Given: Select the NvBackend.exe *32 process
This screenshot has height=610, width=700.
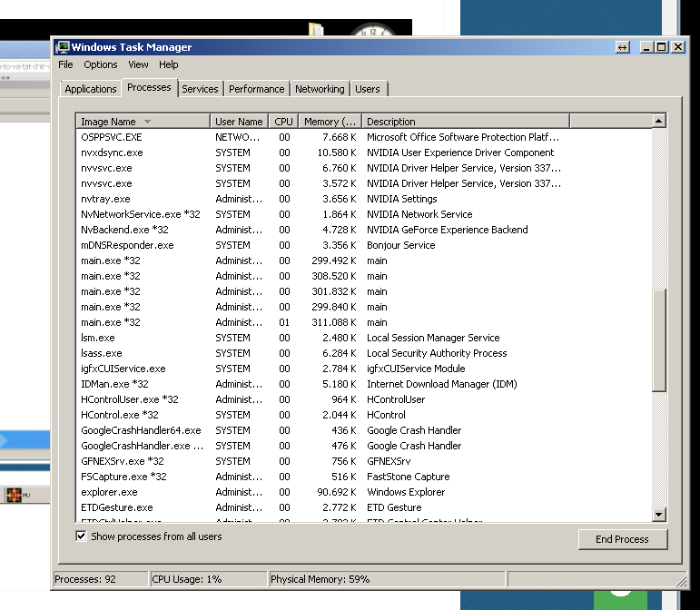Looking at the screenshot, I should pos(364,230).
